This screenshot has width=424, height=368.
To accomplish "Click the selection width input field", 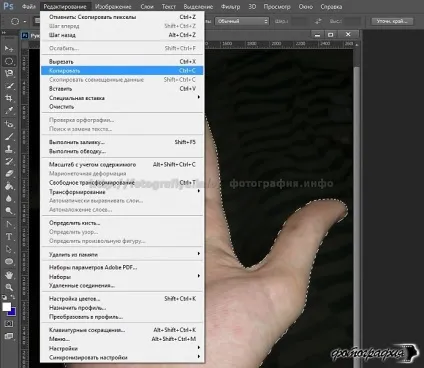I will 300,21.
